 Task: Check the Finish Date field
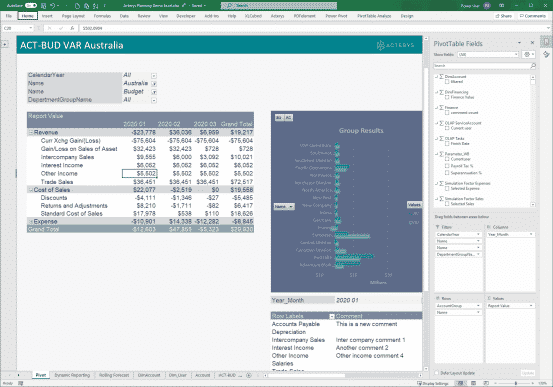[x=447, y=144]
